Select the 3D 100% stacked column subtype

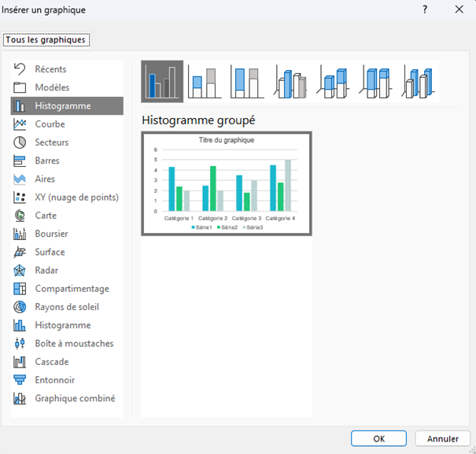click(x=375, y=81)
